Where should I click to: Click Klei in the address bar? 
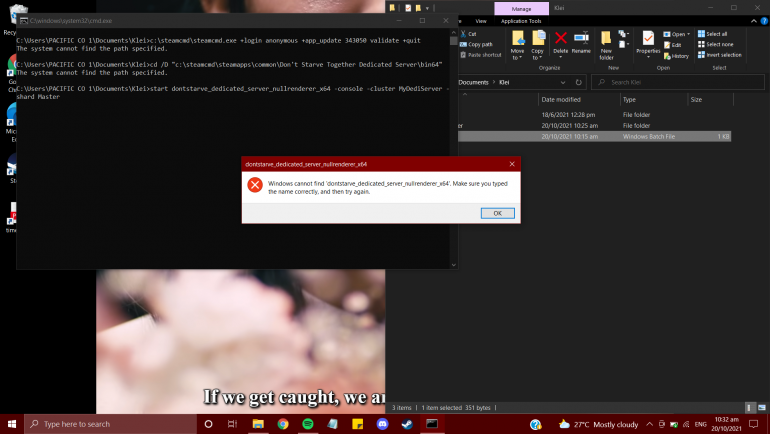pyautogui.click(x=504, y=82)
